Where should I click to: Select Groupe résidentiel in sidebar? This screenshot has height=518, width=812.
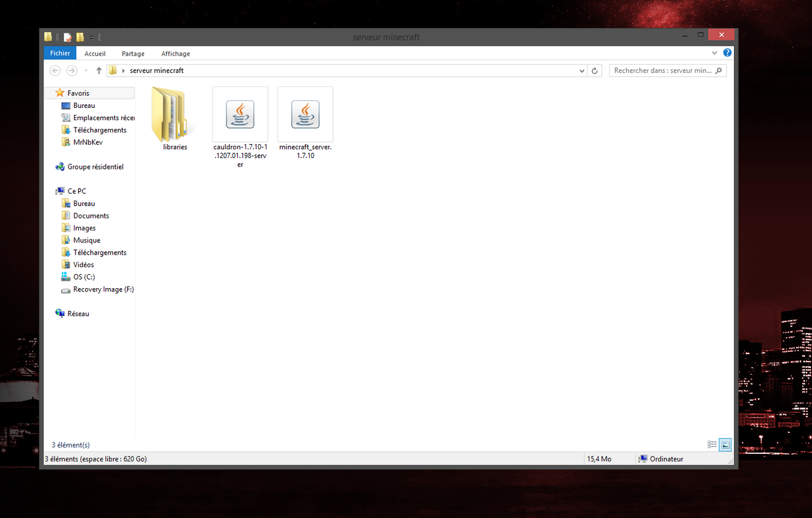95,167
